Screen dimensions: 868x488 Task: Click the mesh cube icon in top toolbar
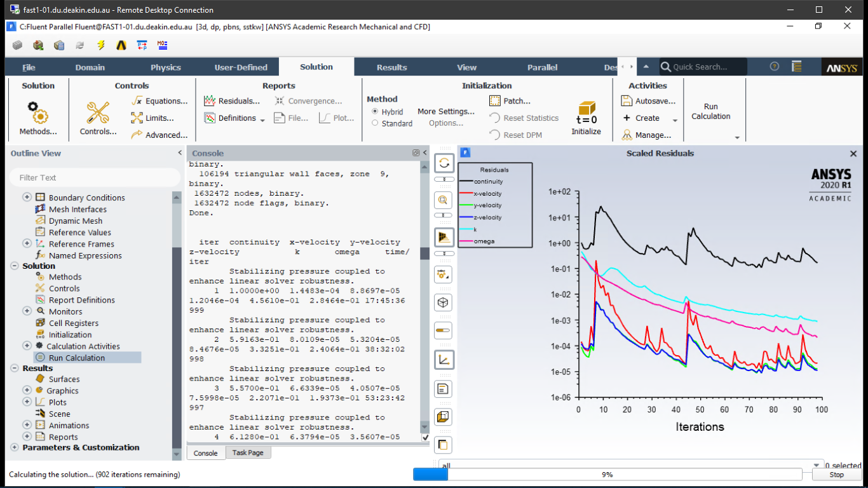click(x=17, y=45)
